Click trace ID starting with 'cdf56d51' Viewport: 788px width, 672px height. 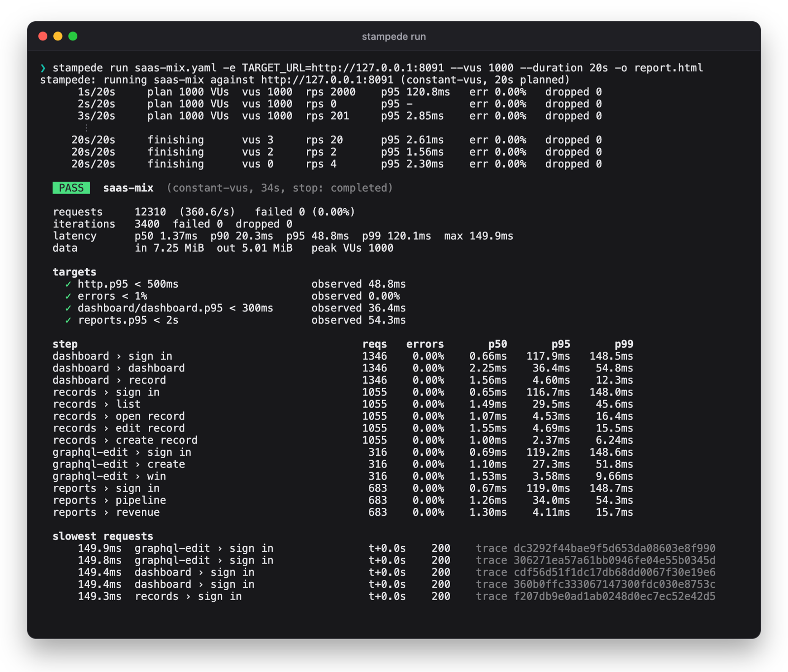(614, 572)
